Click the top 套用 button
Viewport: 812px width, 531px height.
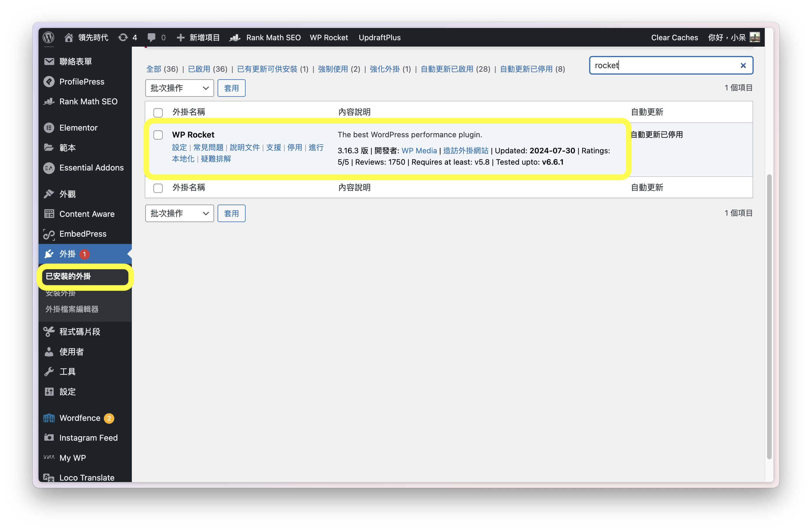click(231, 88)
